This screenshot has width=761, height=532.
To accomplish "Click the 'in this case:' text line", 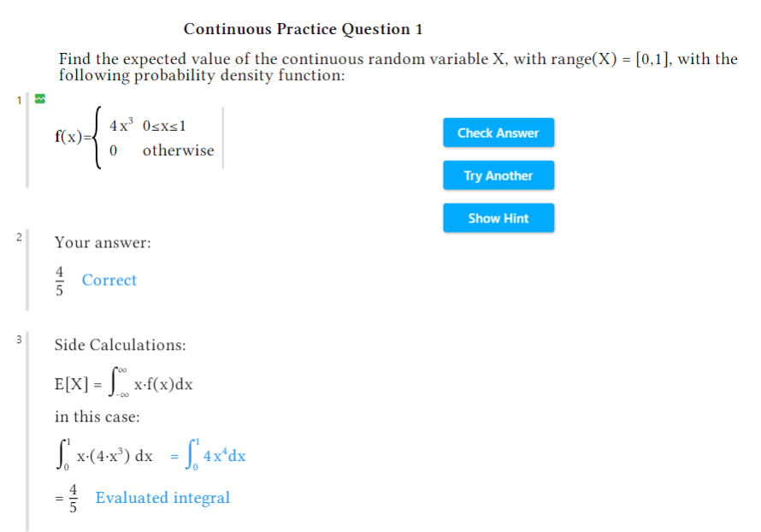I will 97,417.
